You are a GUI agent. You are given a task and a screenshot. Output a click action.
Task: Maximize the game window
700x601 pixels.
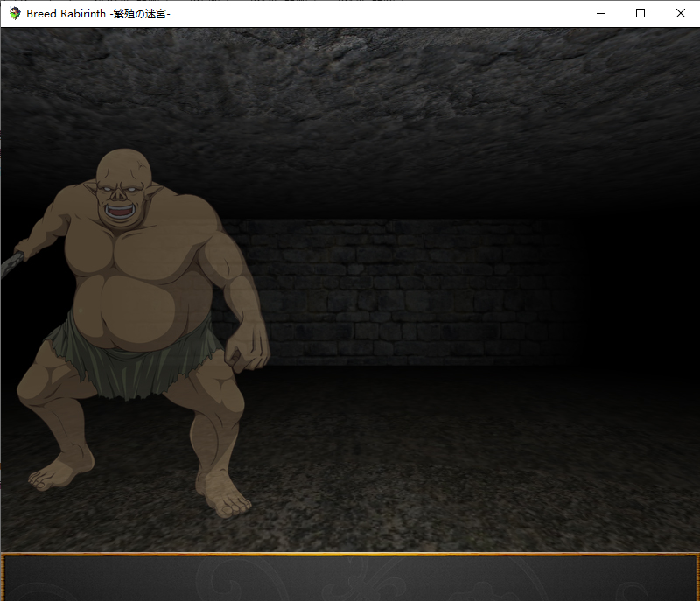tap(640, 13)
